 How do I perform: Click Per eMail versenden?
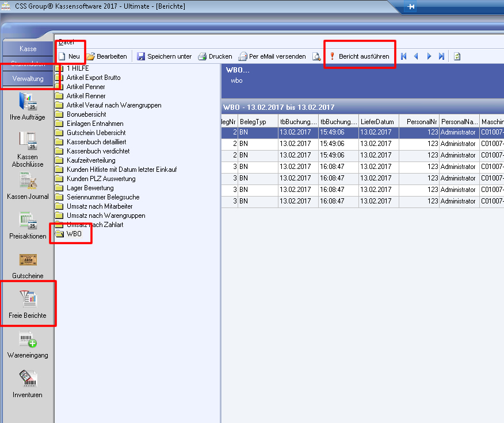(272, 56)
